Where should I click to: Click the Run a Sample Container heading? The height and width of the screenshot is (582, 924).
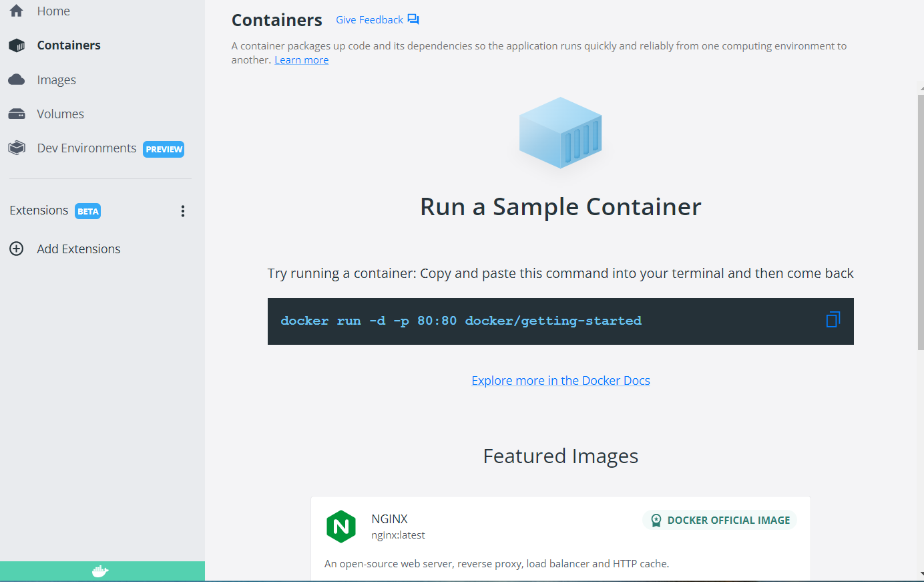point(561,207)
